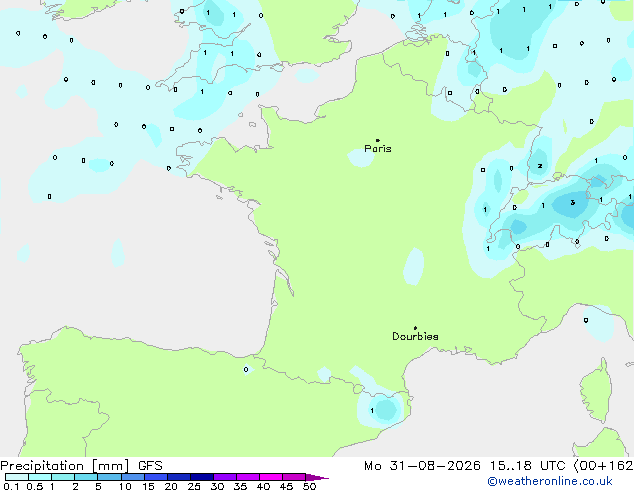Screen dimensions: 634x490
Task: Click the GFS model label
Action: (x=150, y=466)
